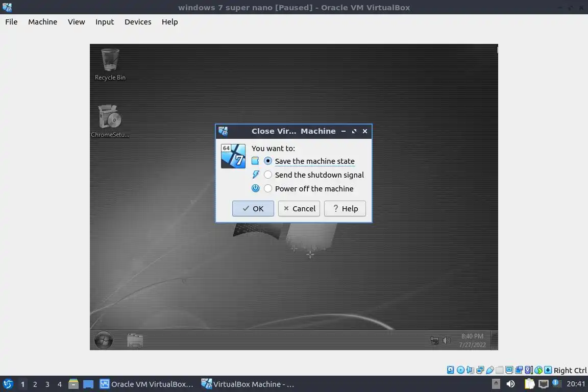Click the network adapters status icon

pyautogui.click(x=480, y=370)
